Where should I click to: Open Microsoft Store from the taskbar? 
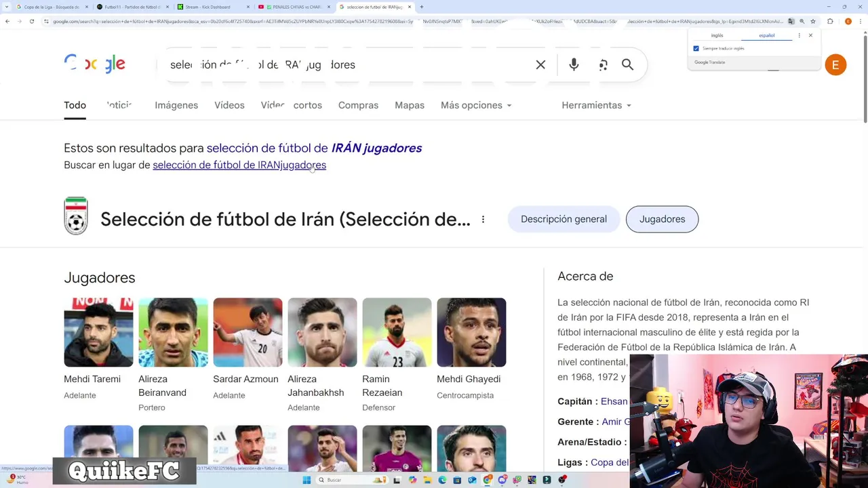click(x=457, y=480)
